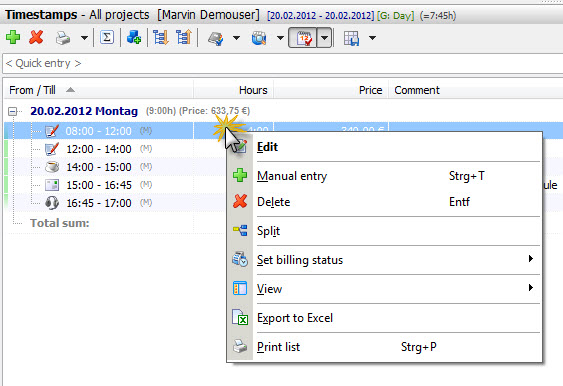Viewport: 563px width, 386px height.
Task: Click the printer icon in toolbar
Action: coord(63,38)
